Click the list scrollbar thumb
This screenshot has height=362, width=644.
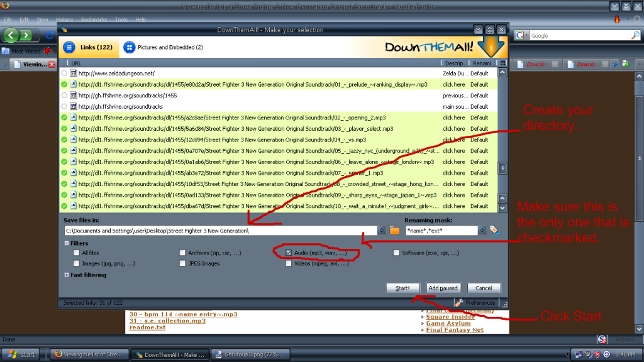click(502, 168)
